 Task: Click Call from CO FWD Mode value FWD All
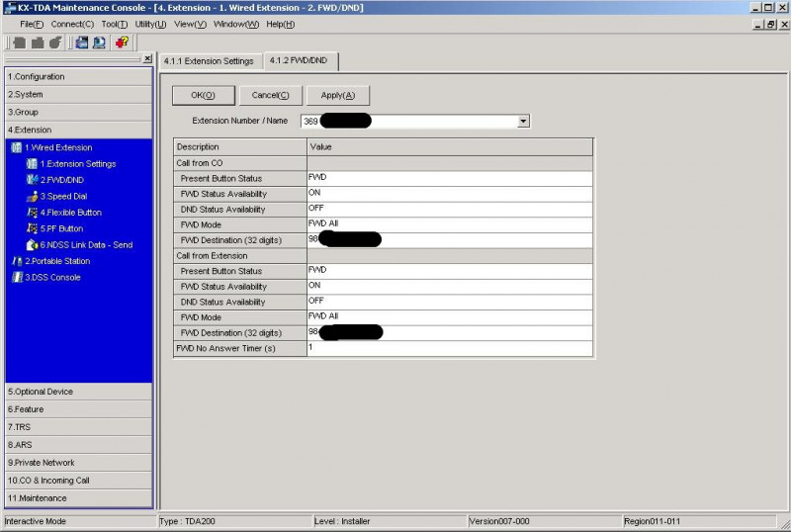pyautogui.click(x=450, y=224)
